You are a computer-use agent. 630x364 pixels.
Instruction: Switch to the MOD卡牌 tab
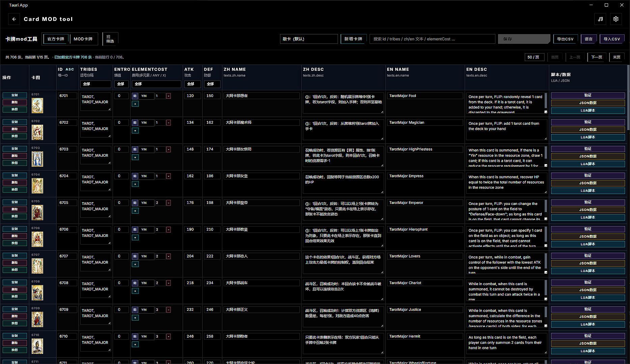point(83,39)
